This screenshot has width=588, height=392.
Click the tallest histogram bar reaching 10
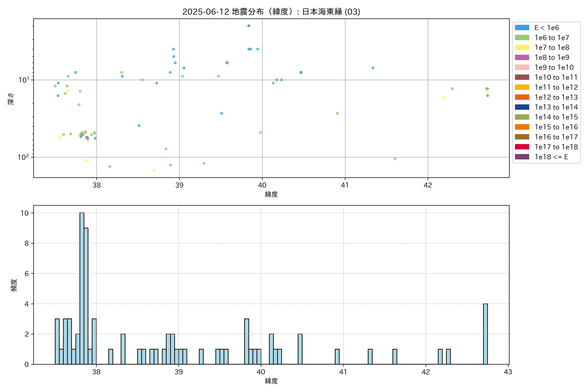tap(82, 288)
